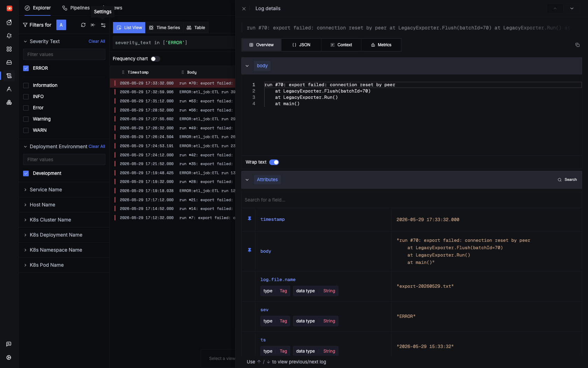Viewport: 588px width, 368px height.
Task: Check the WARN severity checkbox
Action: (26, 130)
